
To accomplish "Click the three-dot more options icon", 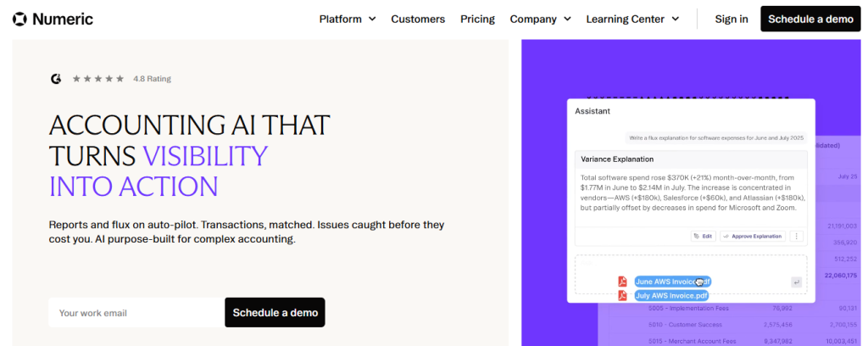I will tap(797, 236).
